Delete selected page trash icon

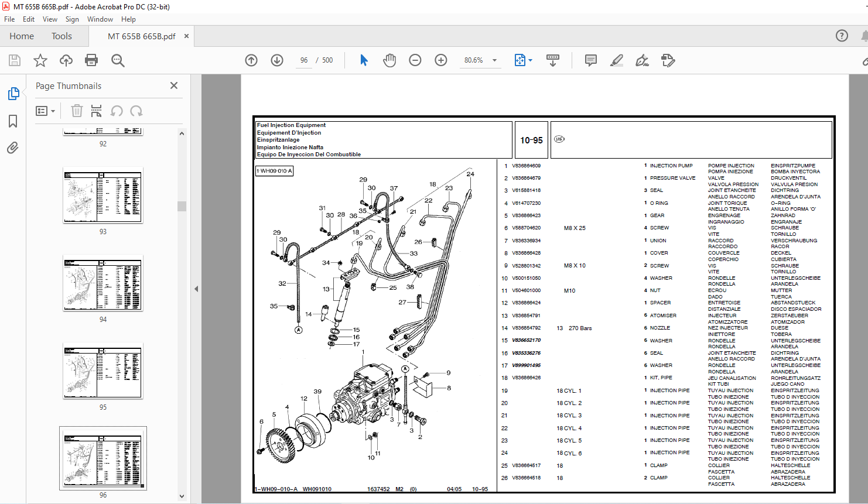point(77,111)
